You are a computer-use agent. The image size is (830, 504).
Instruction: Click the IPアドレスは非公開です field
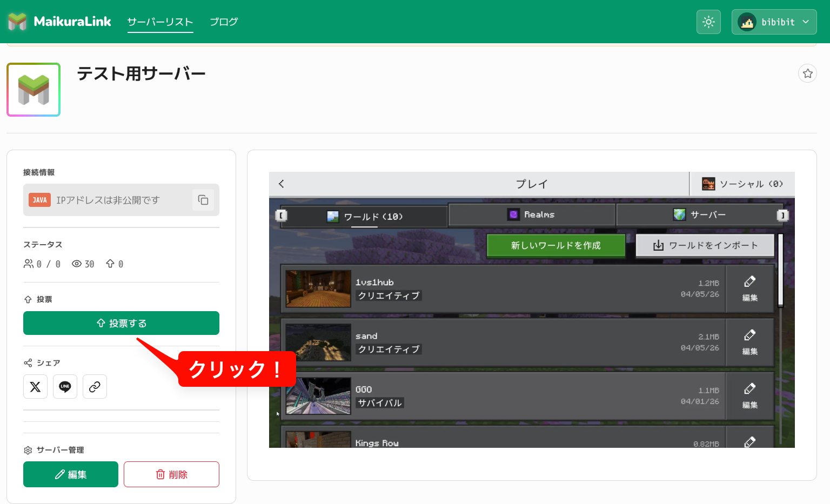pyautogui.click(x=121, y=200)
